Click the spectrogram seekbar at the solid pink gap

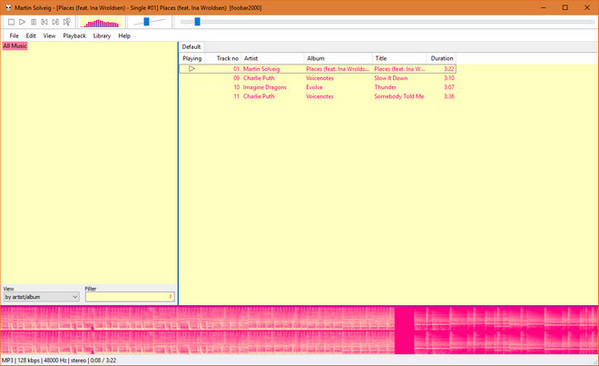click(405, 330)
